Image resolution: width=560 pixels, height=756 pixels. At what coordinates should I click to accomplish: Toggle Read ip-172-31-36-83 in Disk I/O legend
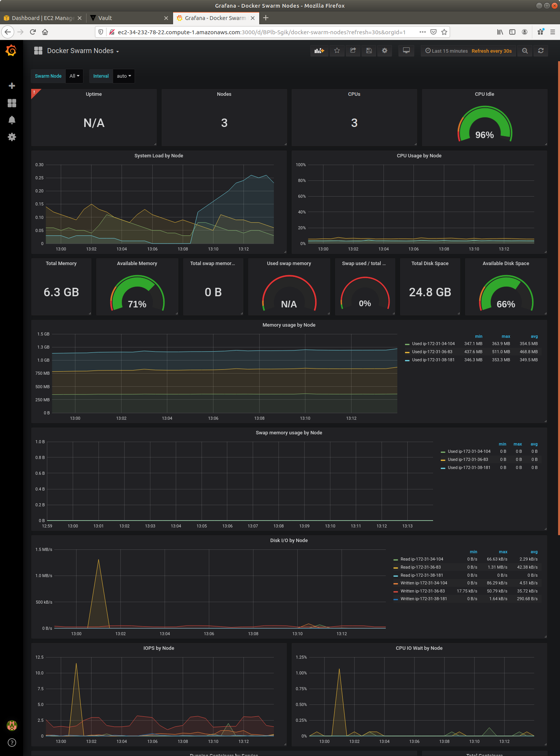coord(420,567)
